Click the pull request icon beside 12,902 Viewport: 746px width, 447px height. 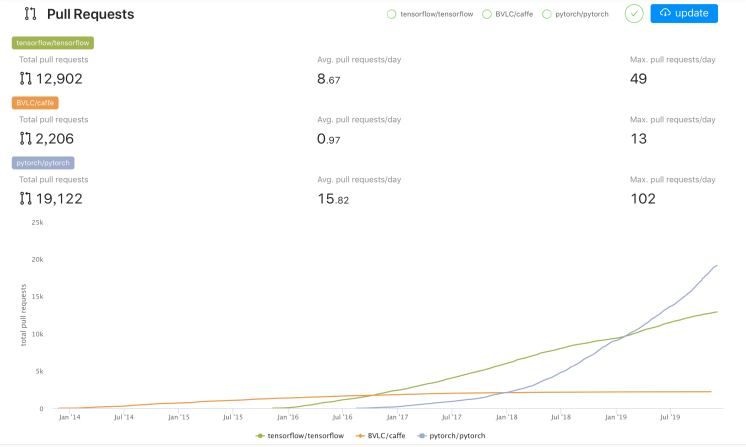tap(26, 79)
